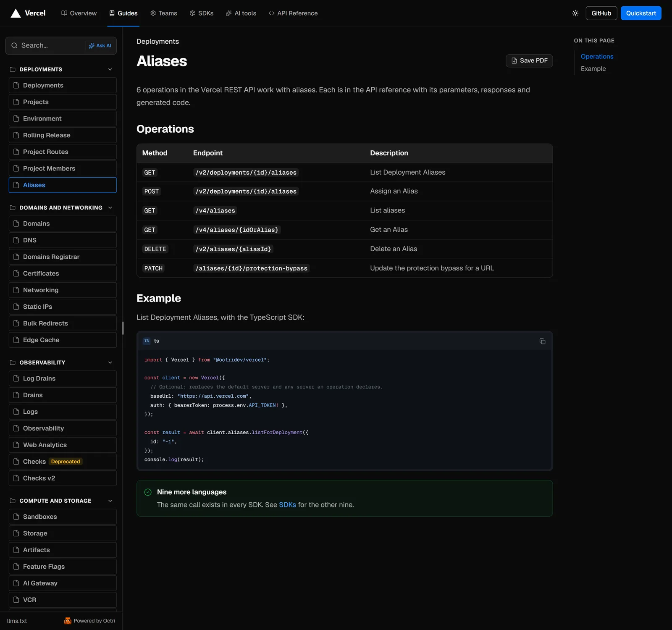Switch to the Teams tab
Viewport: 672px width, 630px height.
[x=164, y=13]
